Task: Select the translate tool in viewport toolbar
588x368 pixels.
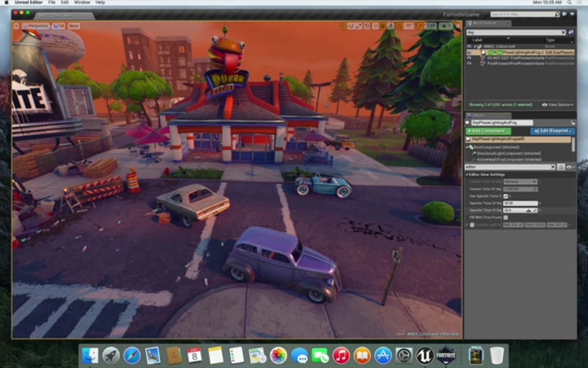Action: (343, 26)
